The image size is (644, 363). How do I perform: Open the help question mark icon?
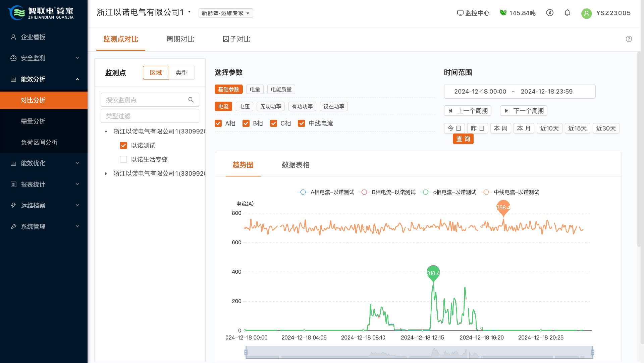tap(629, 39)
